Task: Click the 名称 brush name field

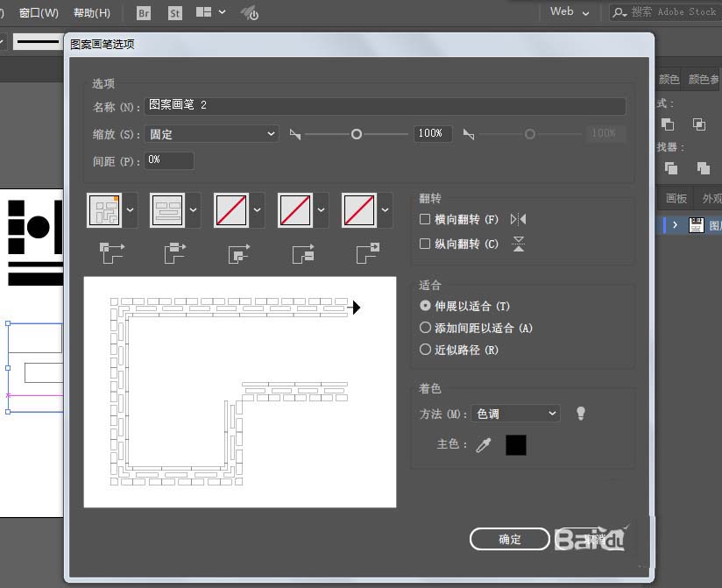Action: click(385, 105)
